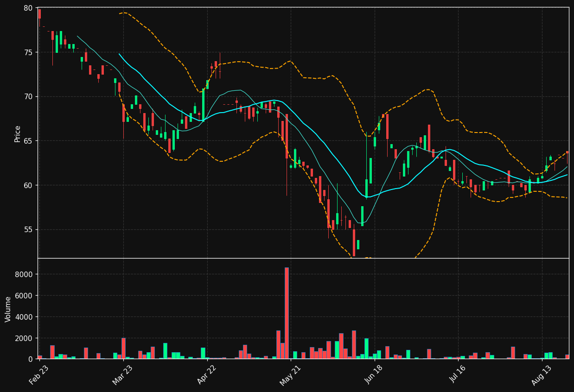Click the 'Mar 23' date label
Screen dimensions: 574x392
click(123, 375)
